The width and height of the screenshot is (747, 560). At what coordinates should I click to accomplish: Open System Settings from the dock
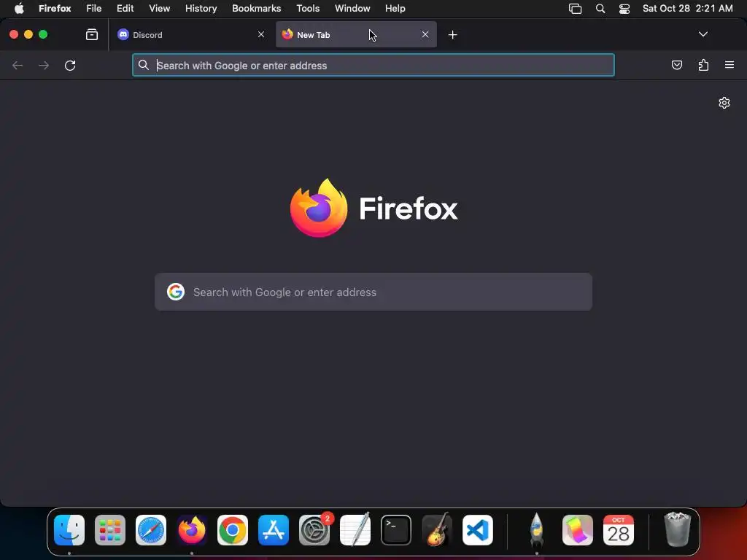[314, 530]
